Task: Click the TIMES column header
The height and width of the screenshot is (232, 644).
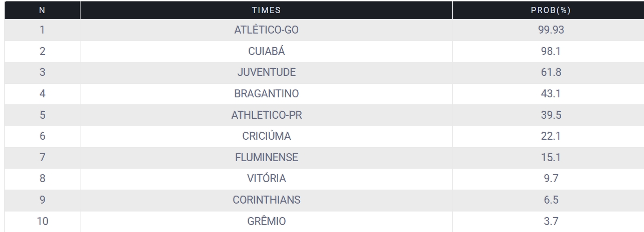Action: point(266,10)
